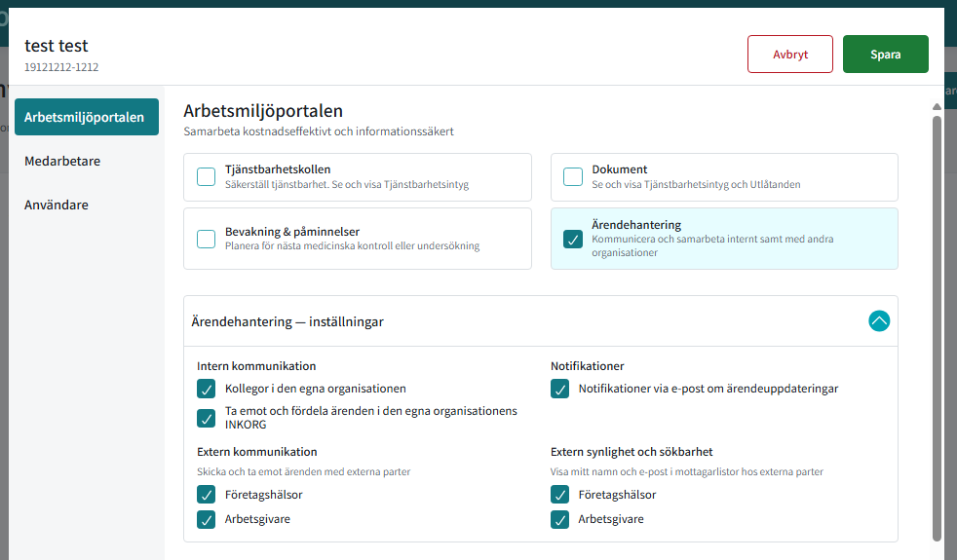The width and height of the screenshot is (957, 560).
Task: Click the personal number 19121212-1212
Action: click(x=61, y=67)
